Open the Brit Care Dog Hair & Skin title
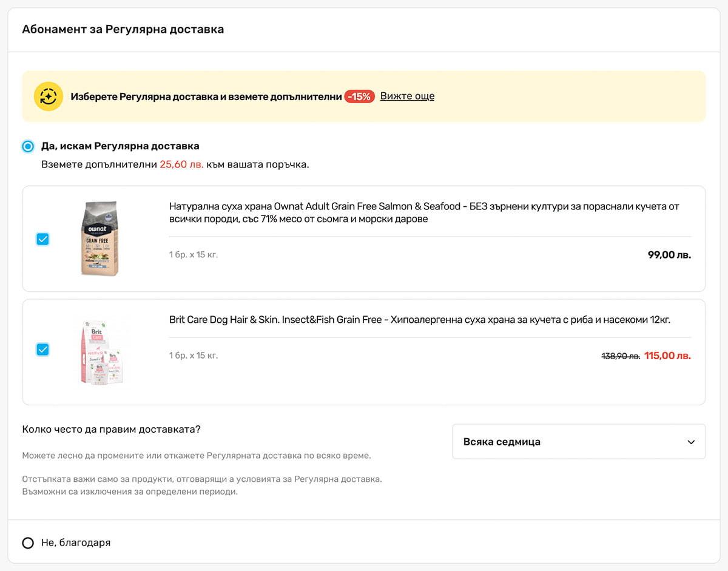 tap(419, 320)
